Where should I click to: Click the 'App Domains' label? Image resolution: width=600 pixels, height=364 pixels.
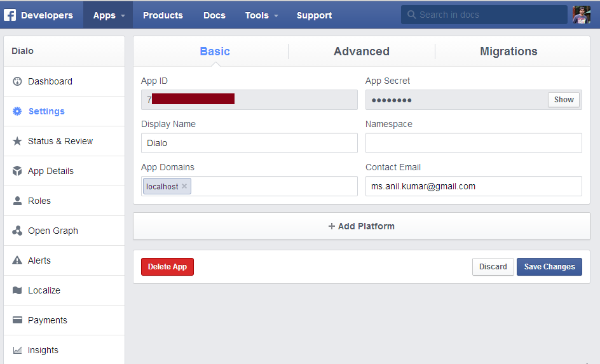[x=168, y=168]
